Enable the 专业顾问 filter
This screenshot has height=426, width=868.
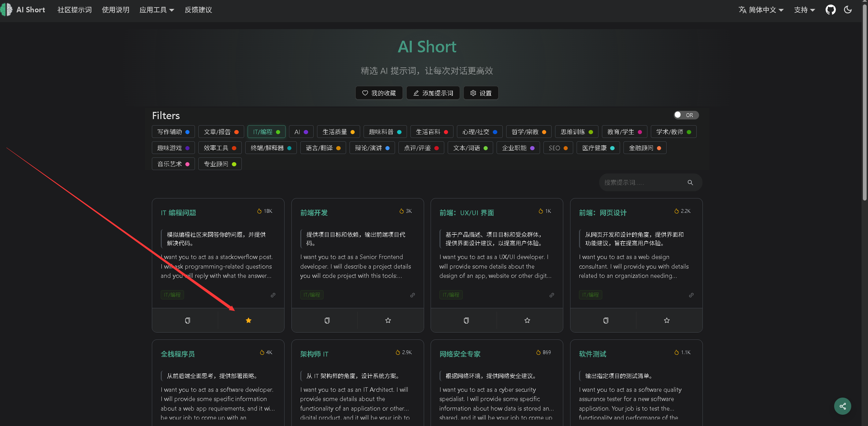tap(220, 164)
